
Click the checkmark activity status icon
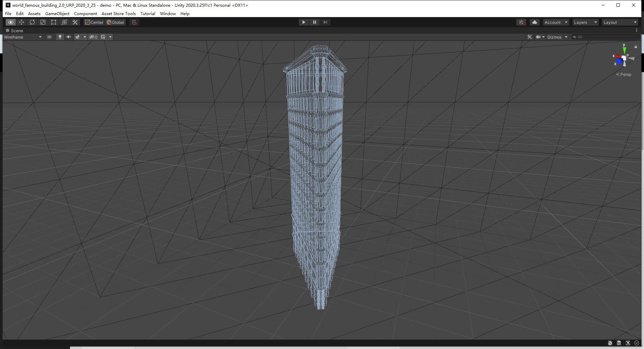pyautogui.click(x=637, y=343)
